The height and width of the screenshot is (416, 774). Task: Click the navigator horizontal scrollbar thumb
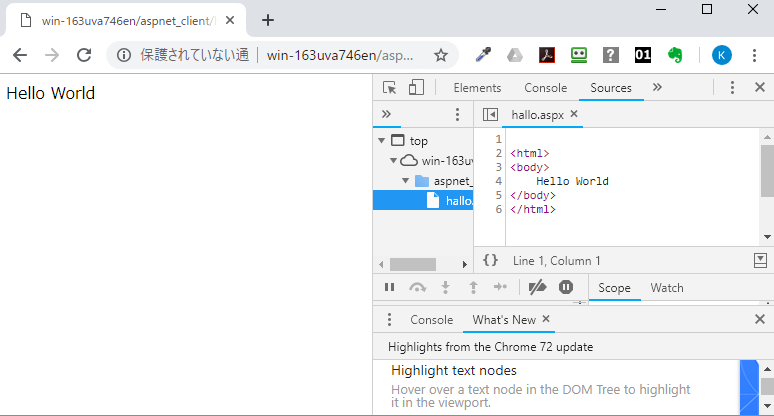(x=412, y=264)
